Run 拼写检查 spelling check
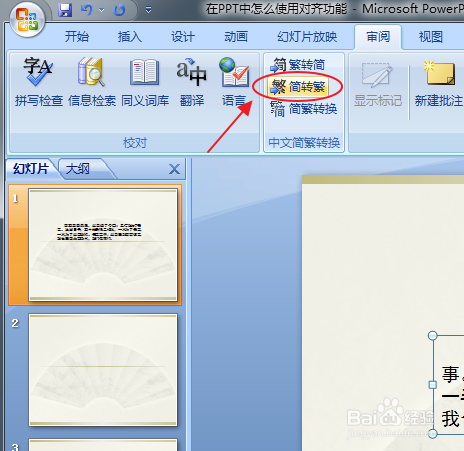This screenshot has height=451, width=464. click(x=39, y=82)
